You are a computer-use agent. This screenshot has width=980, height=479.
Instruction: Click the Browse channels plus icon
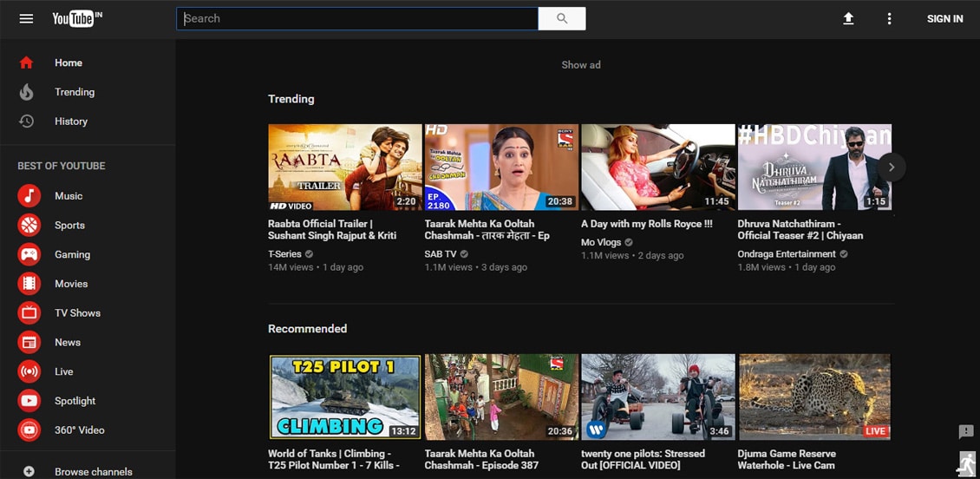(x=29, y=471)
